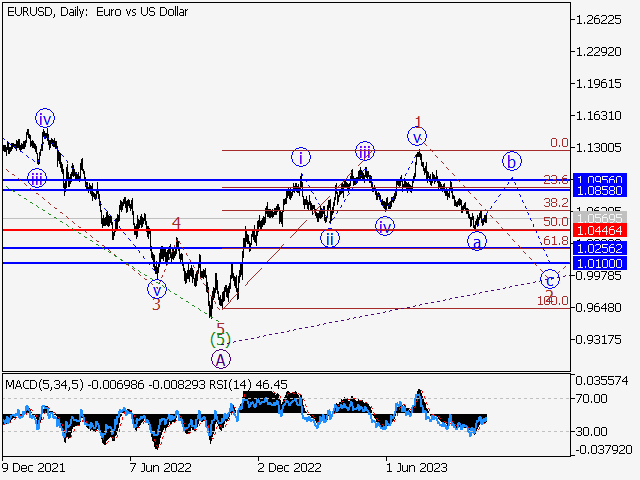Click the 70.00 RSI level label
Image resolution: width=640 pixels, height=480 pixels.
592,398
